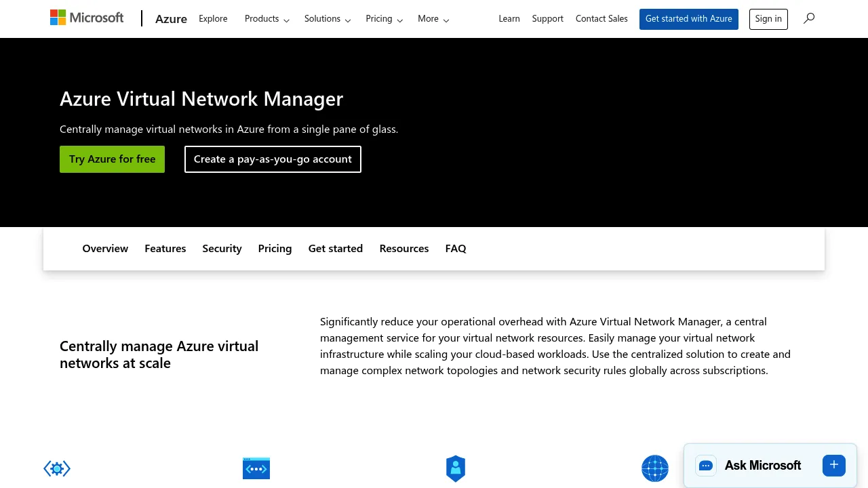This screenshot has height=488, width=868.
Task: Click the 'Centrally manage Azure virtual networks at scale' heading
Action: 159,354
